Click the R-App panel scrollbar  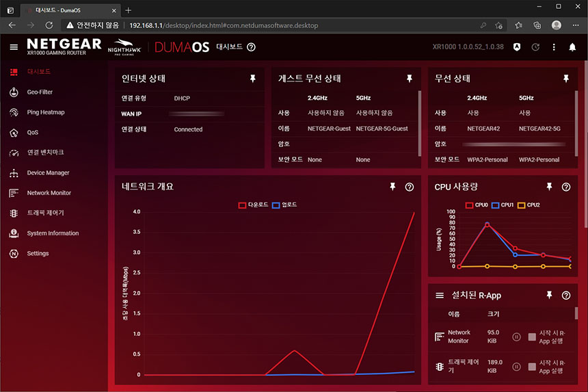tap(576, 313)
